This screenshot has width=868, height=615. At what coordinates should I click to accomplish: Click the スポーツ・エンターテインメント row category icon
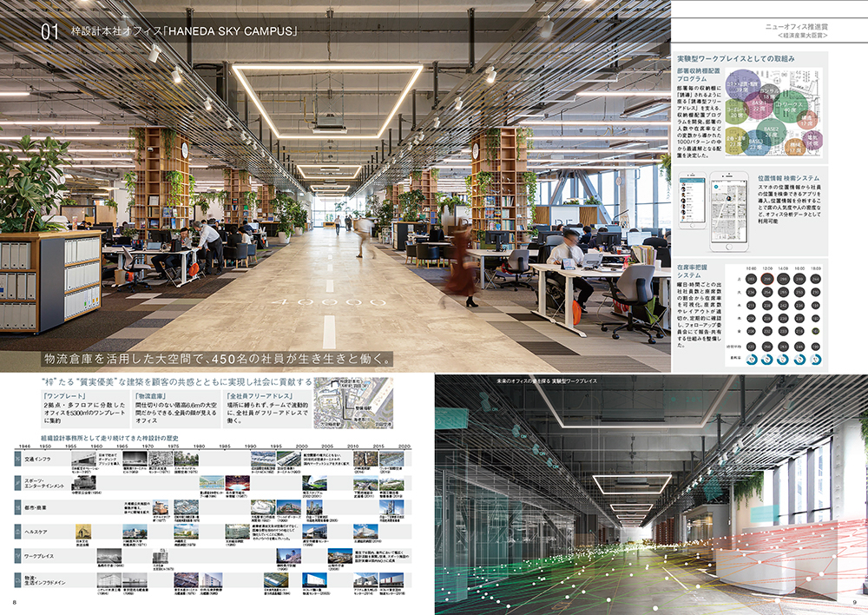tap(18, 483)
